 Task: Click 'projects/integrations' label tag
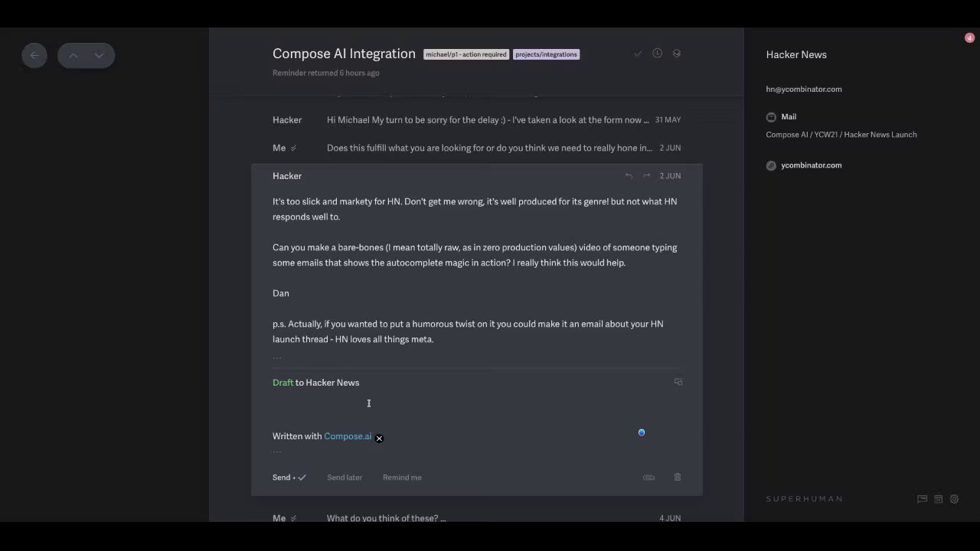(x=546, y=54)
